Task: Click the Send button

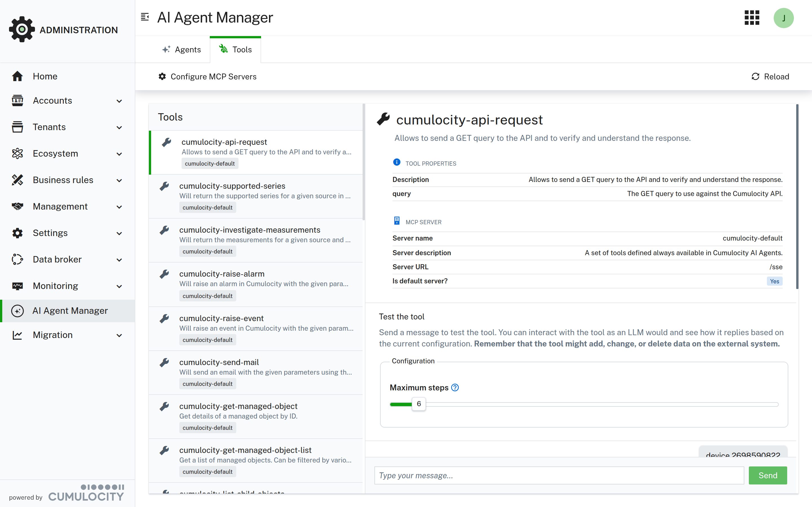Action: coord(768,475)
